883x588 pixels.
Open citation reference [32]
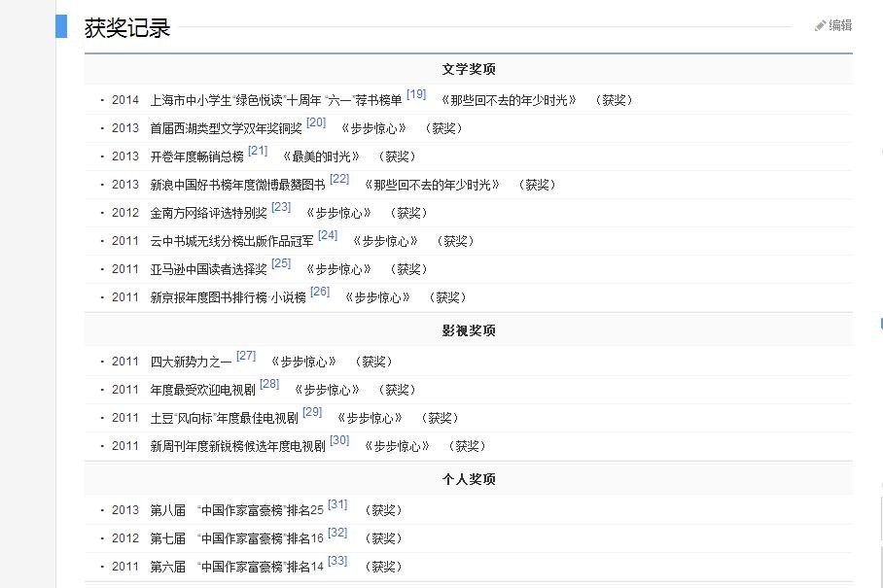pyautogui.click(x=337, y=533)
